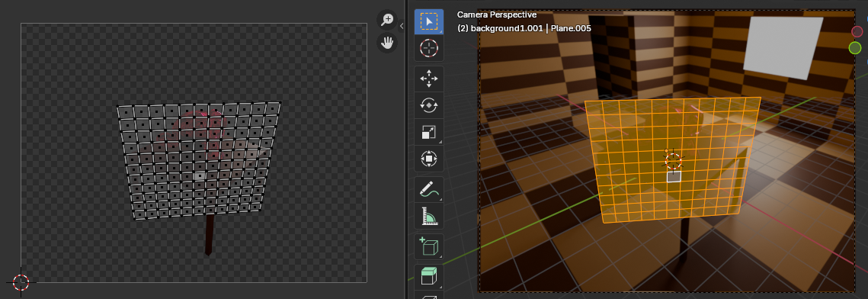Click the 3D cursor on the plane
The image size is (868, 299).
click(x=674, y=161)
